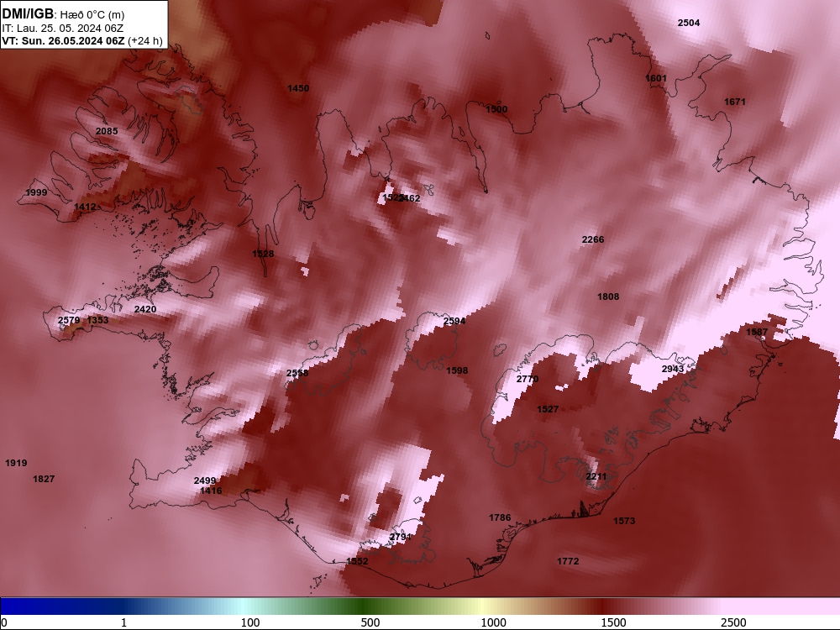This screenshot has height=630, width=840.
Task: Click the '500' label on the color scale
Action: [x=370, y=622]
